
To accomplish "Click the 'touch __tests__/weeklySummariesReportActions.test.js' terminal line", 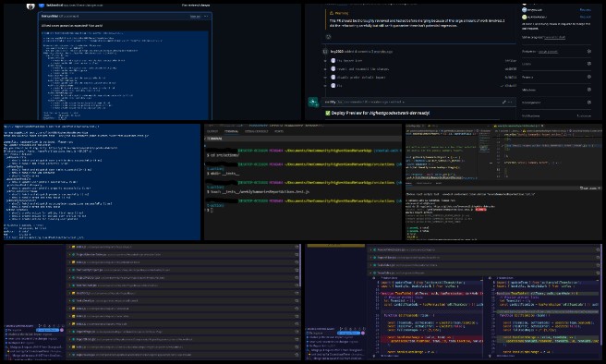I will (258, 191).
